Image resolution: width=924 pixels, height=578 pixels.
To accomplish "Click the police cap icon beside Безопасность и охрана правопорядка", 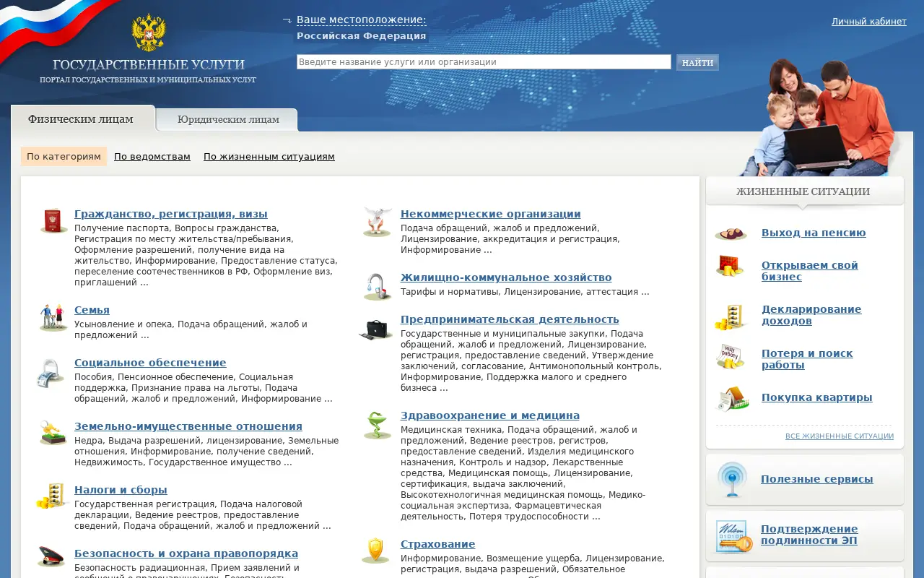I will coord(52,557).
